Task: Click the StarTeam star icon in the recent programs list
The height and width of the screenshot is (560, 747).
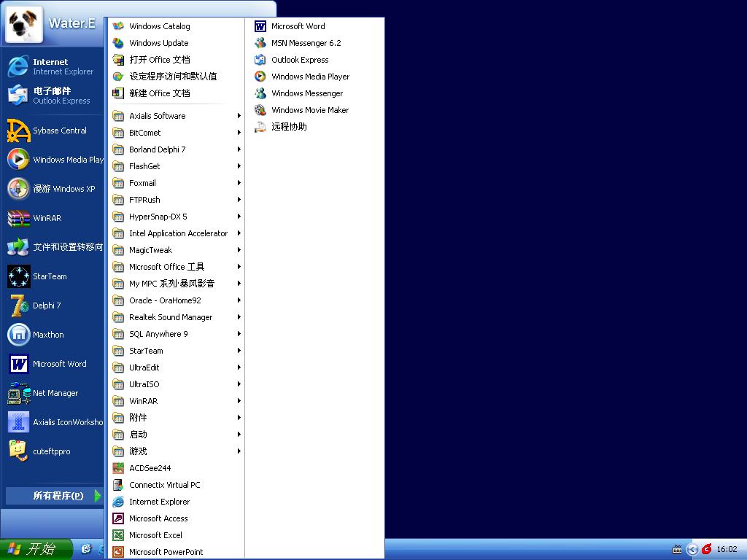Action: pos(18,276)
